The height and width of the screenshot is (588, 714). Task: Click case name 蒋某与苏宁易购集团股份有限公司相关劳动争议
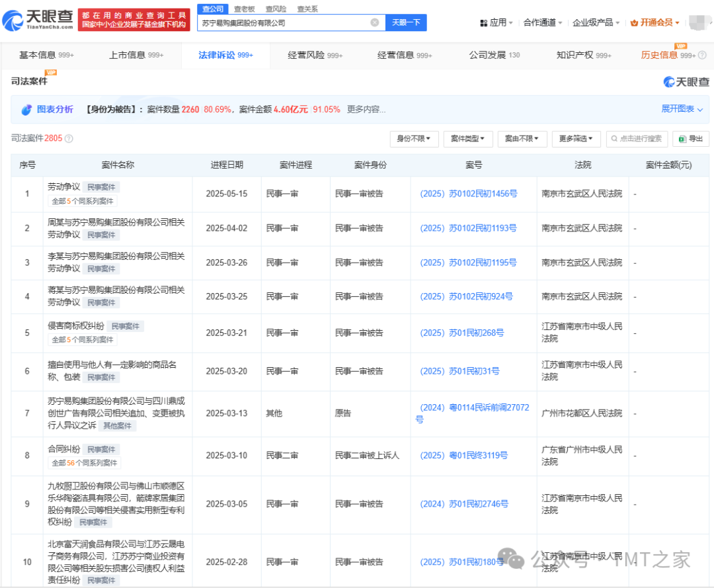tap(116, 296)
